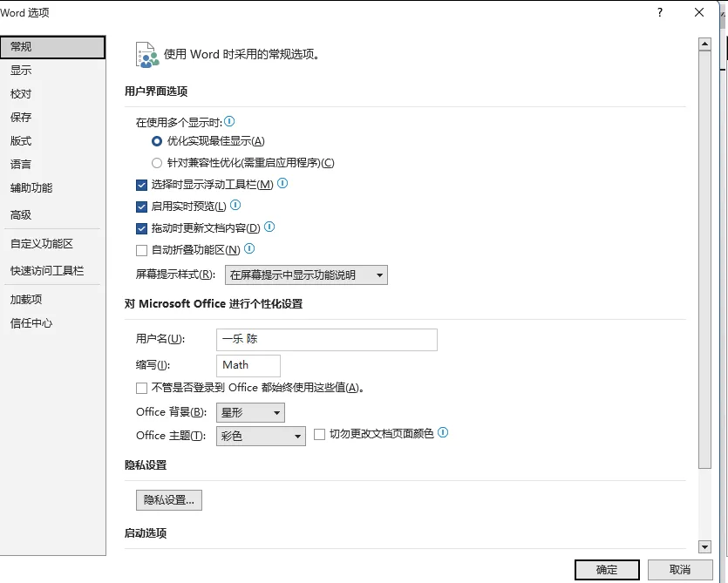Open the help question mark
Viewport: 728px width, 583px height.
coord(660,12)
